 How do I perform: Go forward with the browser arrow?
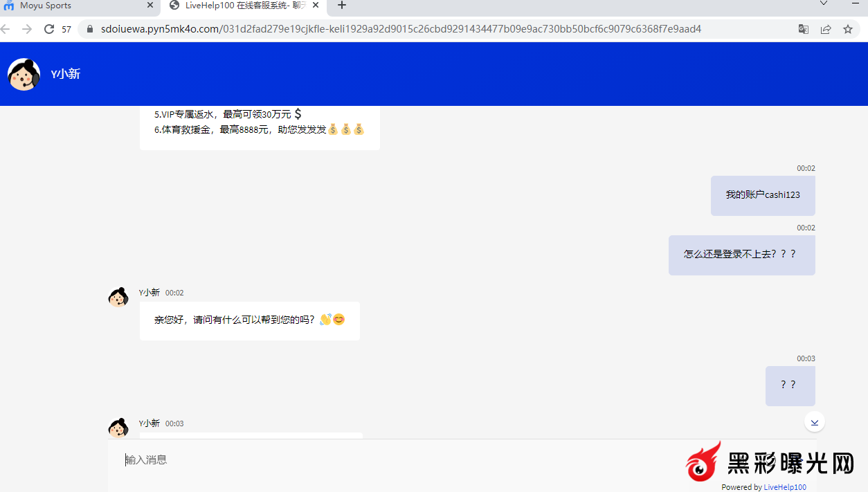(27, 29)
